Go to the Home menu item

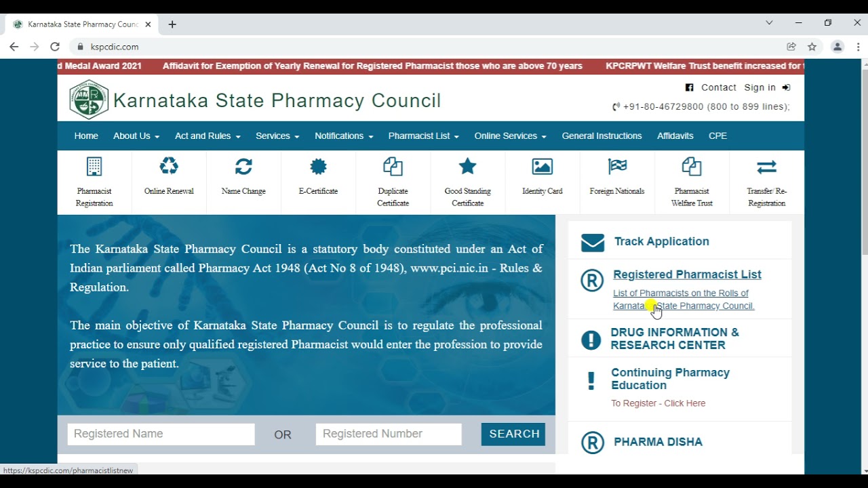(x=86, y=136)
